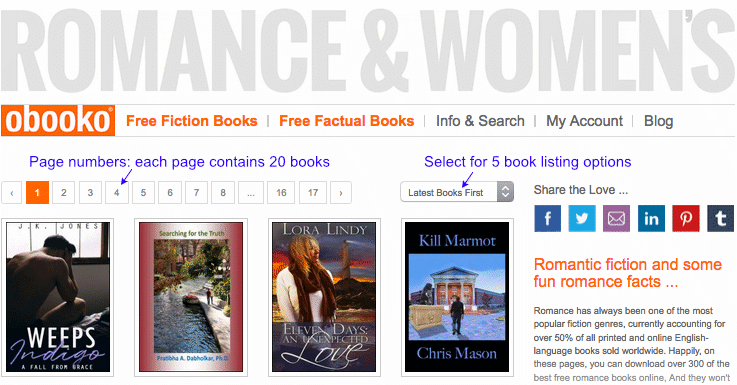Share on LinkedIn icon
This screenshot has width=737, height=385.
651,219
